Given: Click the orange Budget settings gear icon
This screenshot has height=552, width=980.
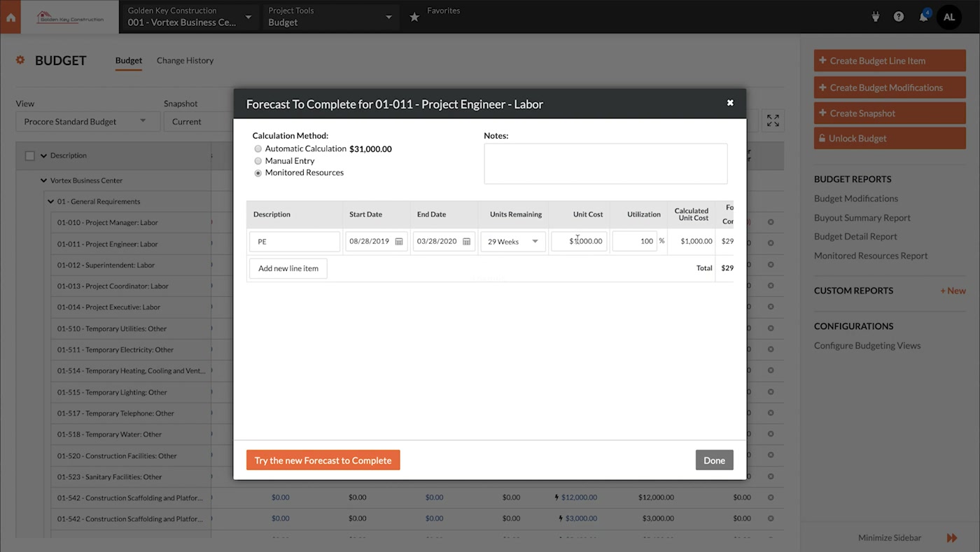Looking at the screenshot, I should [20, 60].
